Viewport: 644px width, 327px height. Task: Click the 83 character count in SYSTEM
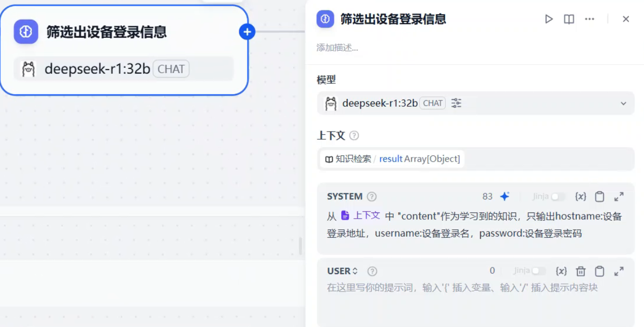[x=487, y=196]
